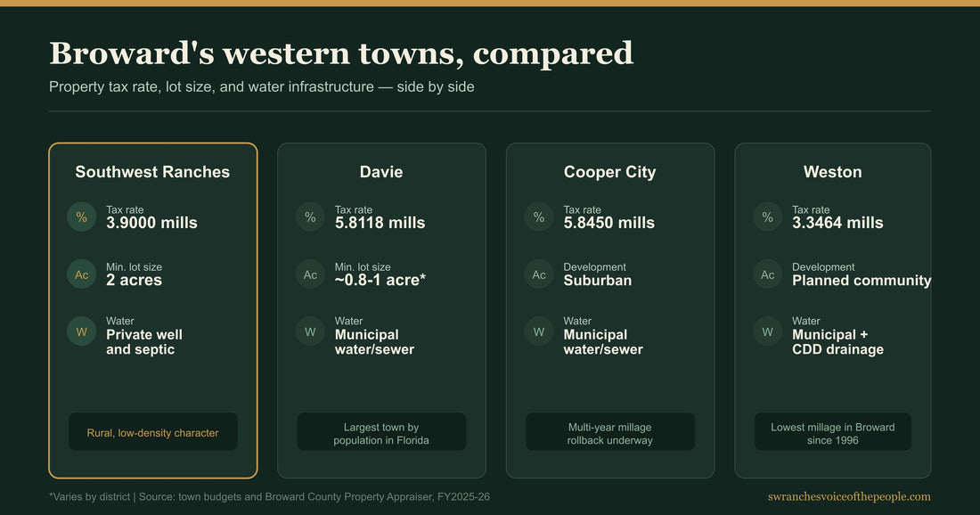Click the 'Rural, low-density character' badge
Image resolution: width=980 pixels, height=515 pixels.
click(x=153, y=432)
